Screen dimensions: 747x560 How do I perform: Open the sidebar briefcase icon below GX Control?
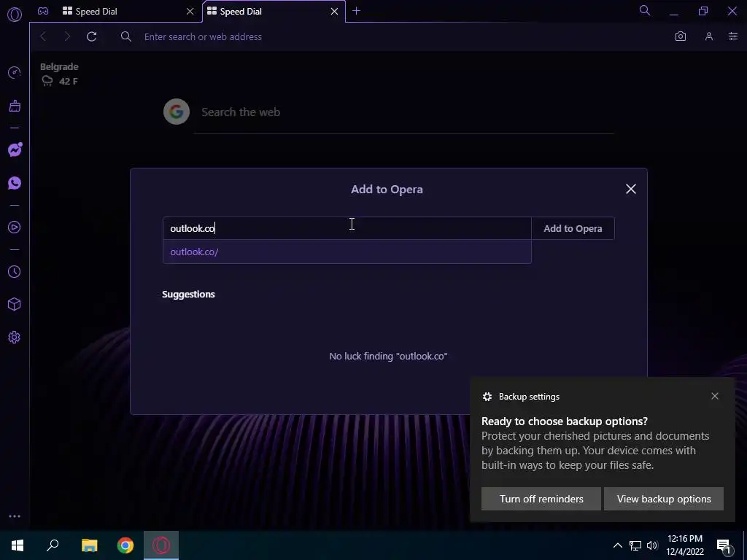[15, 106]
